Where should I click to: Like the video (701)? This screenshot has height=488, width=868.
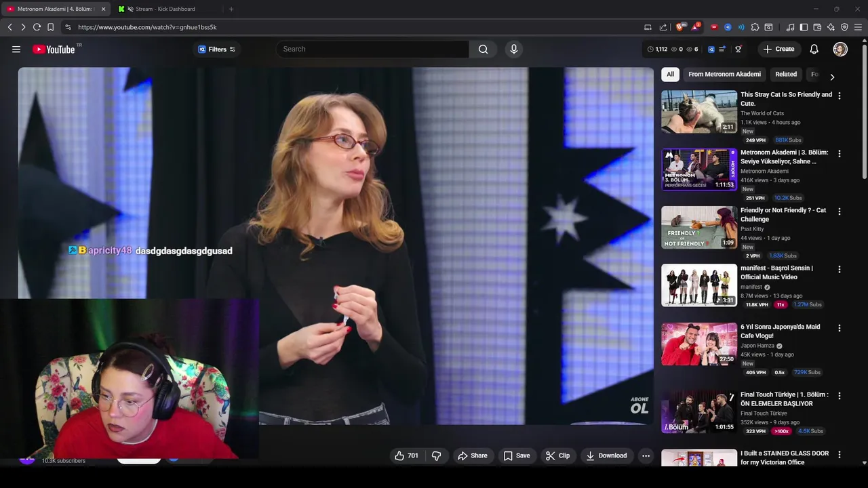click(x=407, y=455)
